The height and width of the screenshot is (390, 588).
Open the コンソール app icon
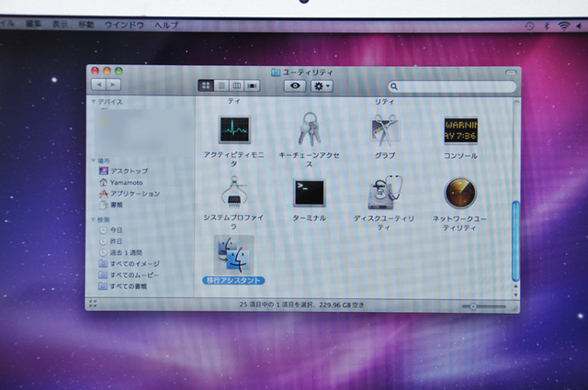[x=460, y=131]
